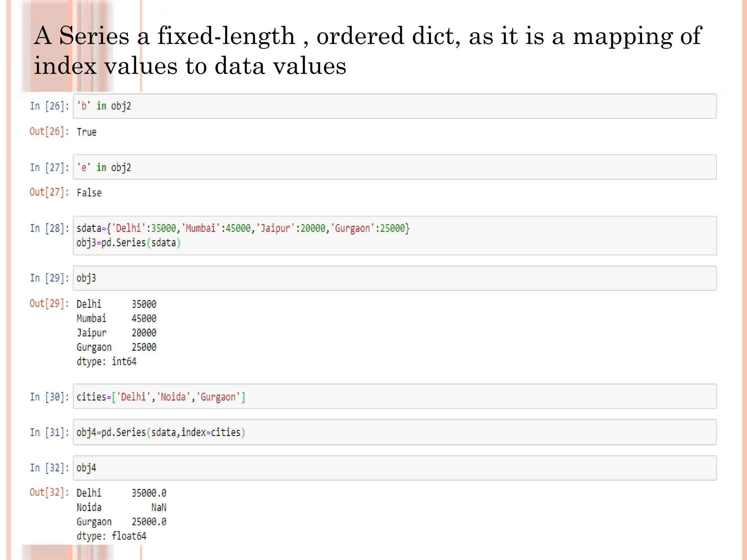Image resolution: width=747 pixels, height=560 pixels.
Task: Click the slide title about Series
Action: [368, 50]
